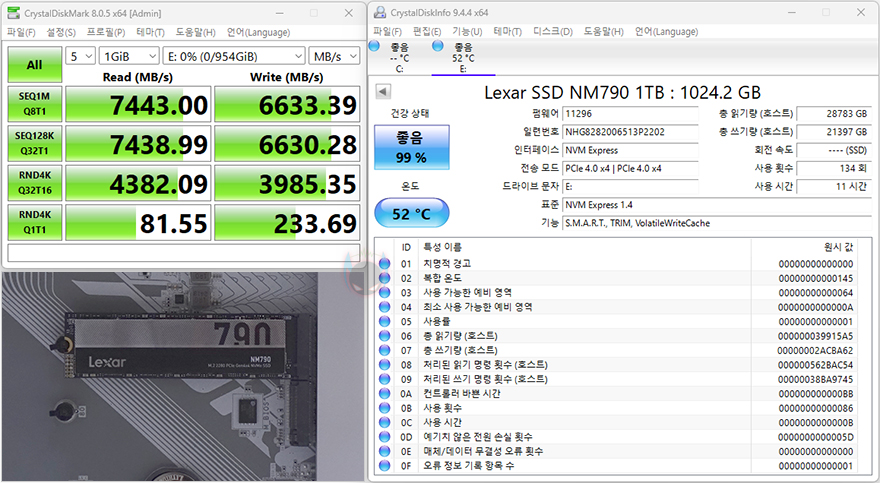The image size is (880, 483).
Task: Click blue status dot of attribute 0E
Action: [x=384, y=452]
